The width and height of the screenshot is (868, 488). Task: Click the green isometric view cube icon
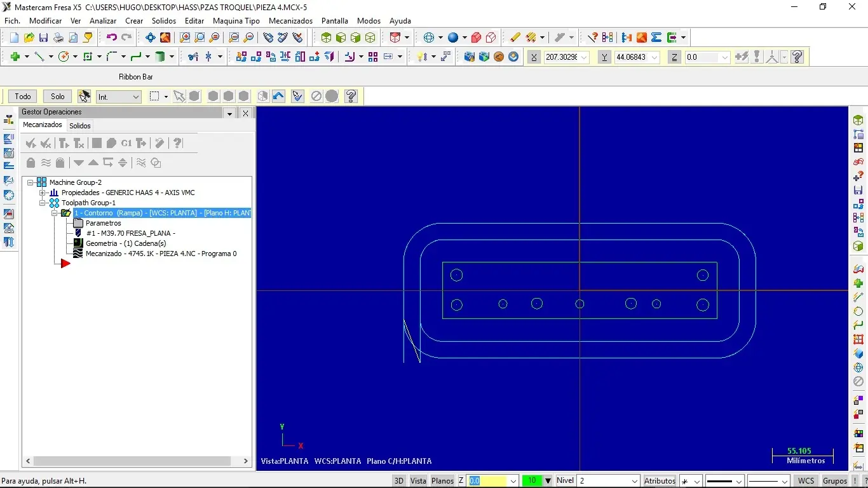click(x=326, y=38)
